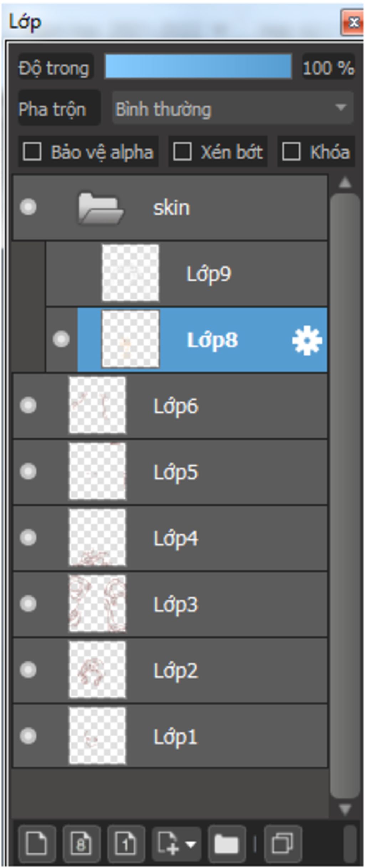Create a new color layer
The width and height of the screenshot is (365, 868).
pos(37,844)
